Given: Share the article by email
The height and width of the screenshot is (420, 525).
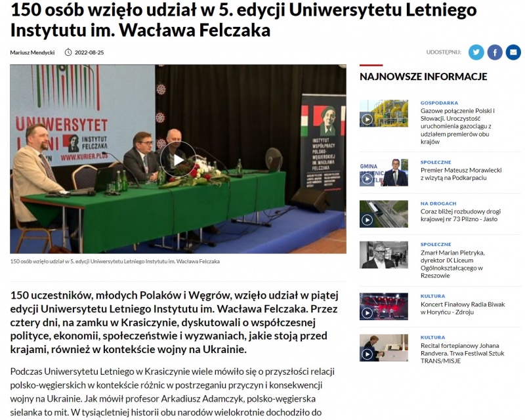Looking at the screenshot, I should pyautogui.click(x=513, y=52).
